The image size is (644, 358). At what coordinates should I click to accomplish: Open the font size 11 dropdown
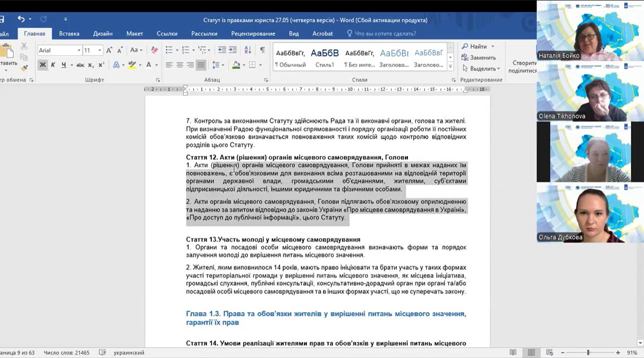99,50
